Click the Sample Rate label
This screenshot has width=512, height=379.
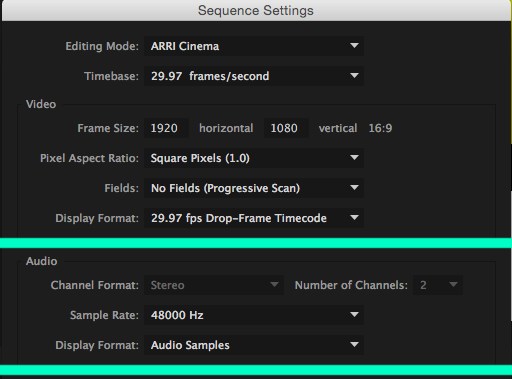coord(104,315)
